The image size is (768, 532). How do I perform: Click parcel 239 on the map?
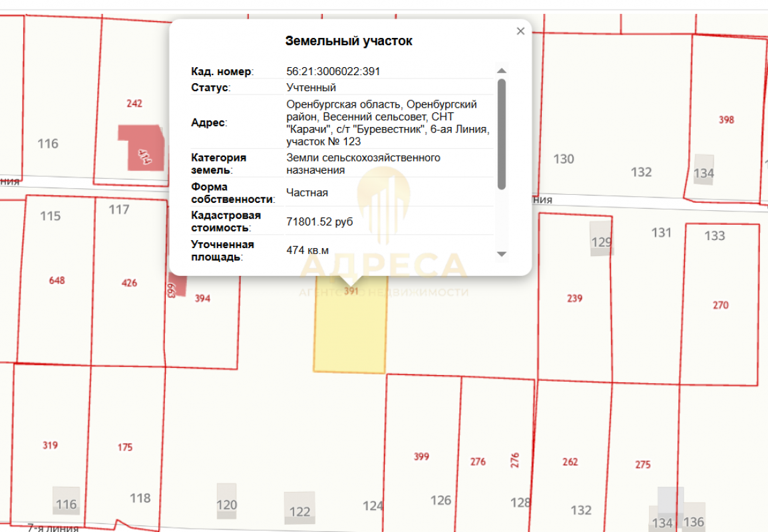click(x=574, y=299)
